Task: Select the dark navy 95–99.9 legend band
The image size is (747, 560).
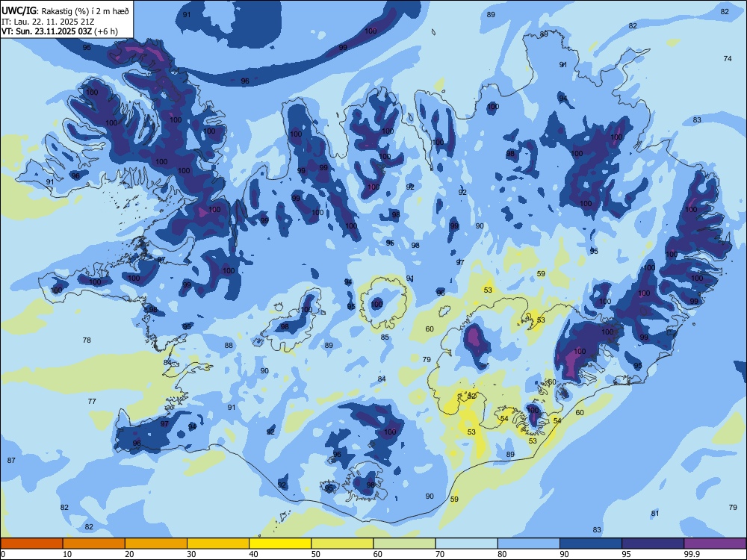Action: pos(653,544)
